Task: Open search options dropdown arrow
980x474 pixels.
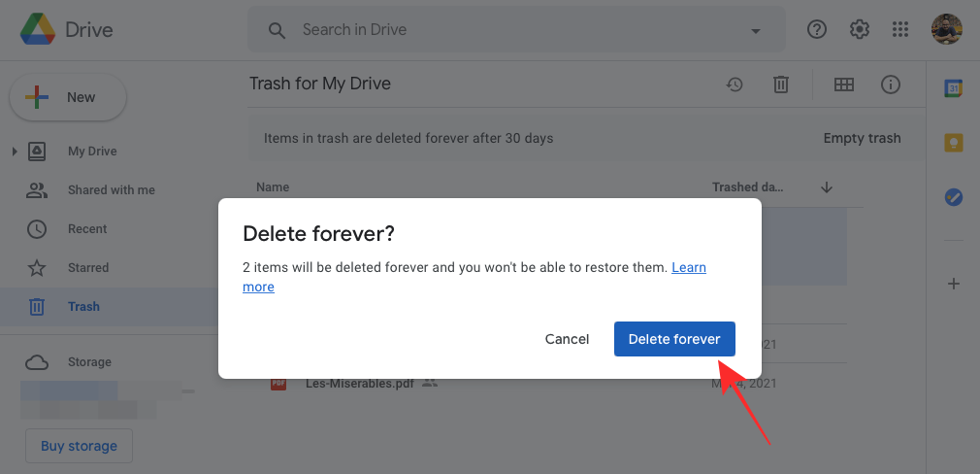Action: click(755, 30)
